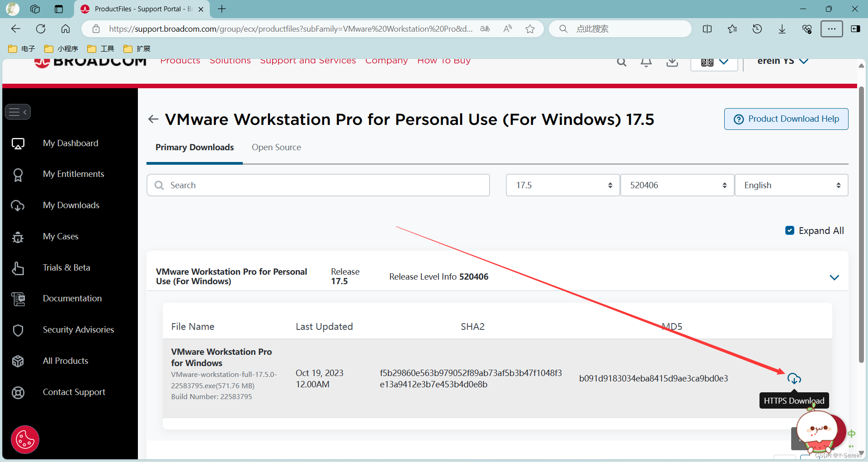The width and height of the screenshot is (868, 462).
Task: Open the English language dropdown
Action: point(791,185)
